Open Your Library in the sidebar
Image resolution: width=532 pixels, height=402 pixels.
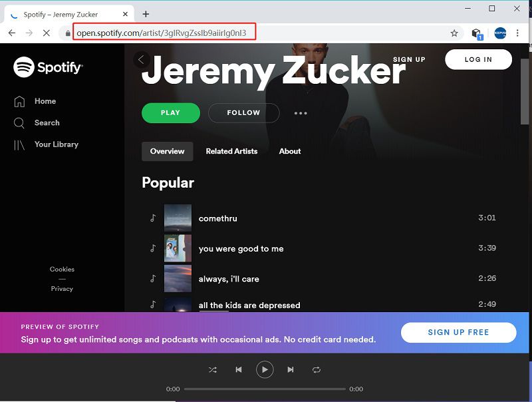(x=57, y=144)
